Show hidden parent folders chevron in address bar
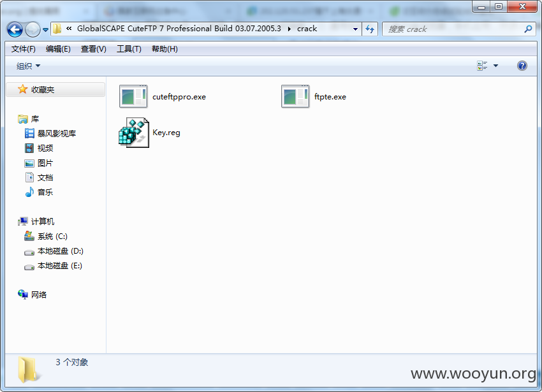This screenshot has width=542, height=392. click(69, 29)
